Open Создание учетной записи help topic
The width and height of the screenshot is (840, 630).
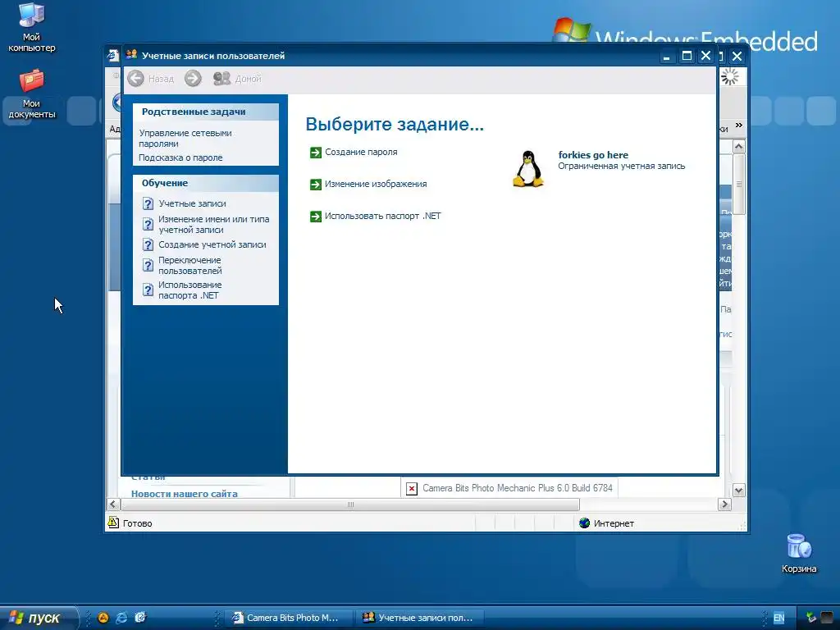(212, 244)
